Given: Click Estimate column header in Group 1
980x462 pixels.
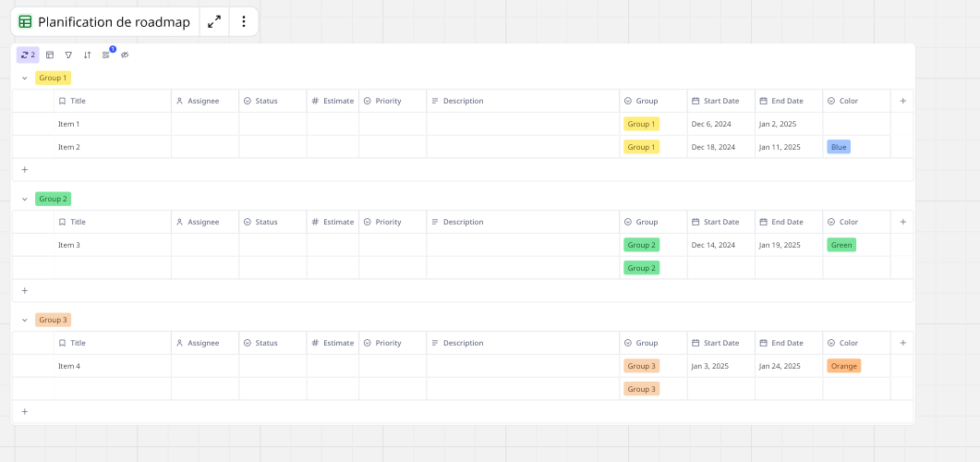Looking at the screenshot, I should coord(333,101).
